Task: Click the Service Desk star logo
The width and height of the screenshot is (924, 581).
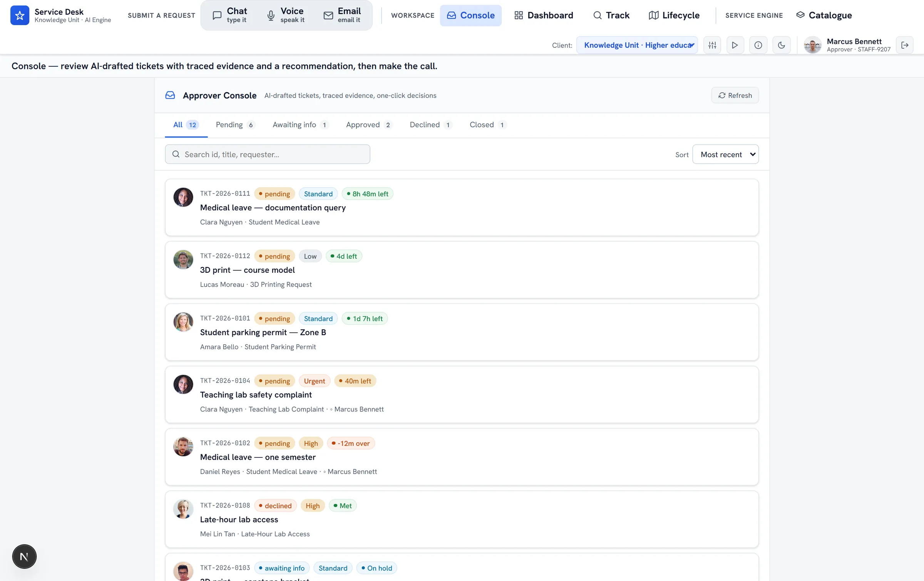Action: point(20,15)
